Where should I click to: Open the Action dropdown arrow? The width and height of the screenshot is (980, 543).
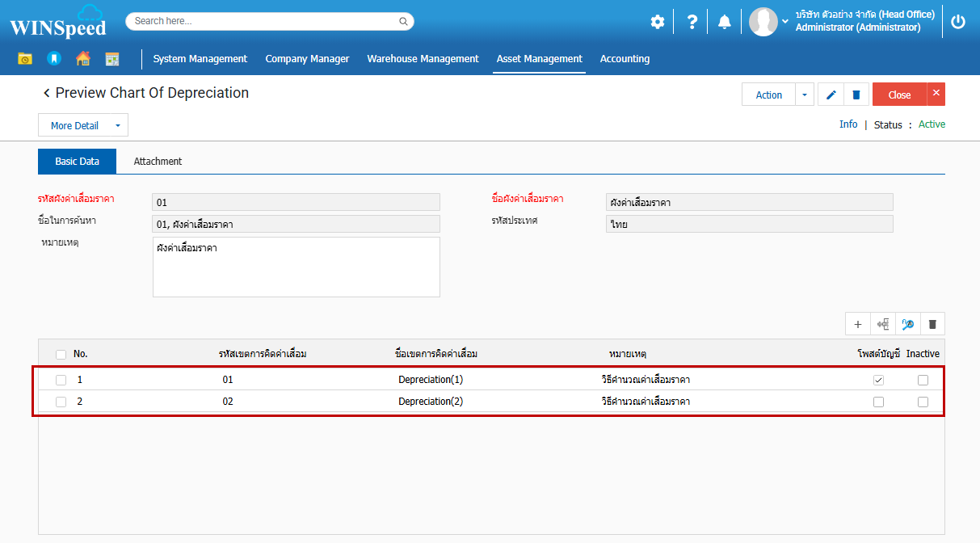pyautogui.click(x=805, y=95)
